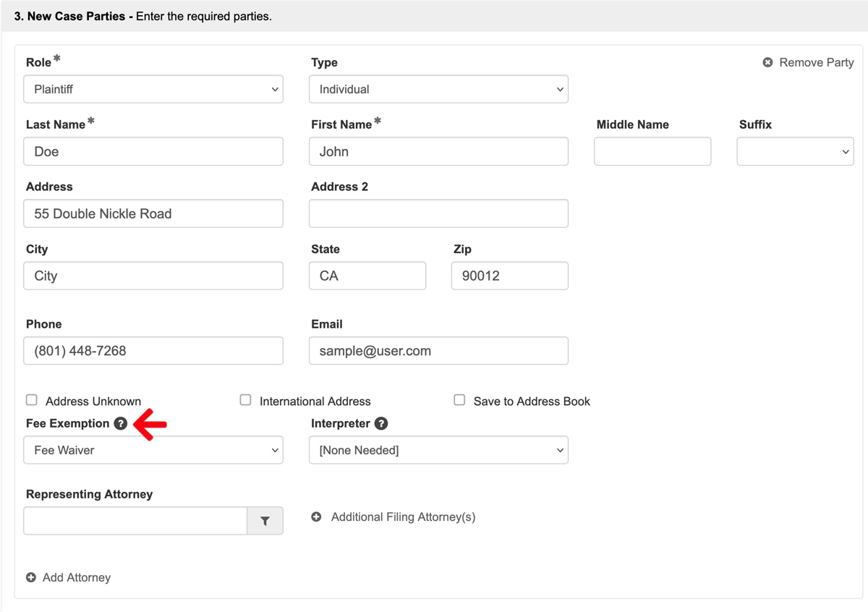
Task: Click the Interpreter help icon
Action: pyautogui.click(x=381, y=424)
